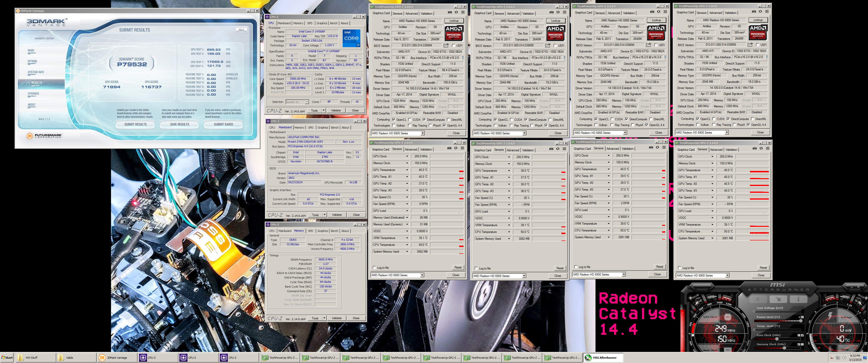
Task: Select MSI Afterburner taskbar button
Action: (x=604, y=358)
